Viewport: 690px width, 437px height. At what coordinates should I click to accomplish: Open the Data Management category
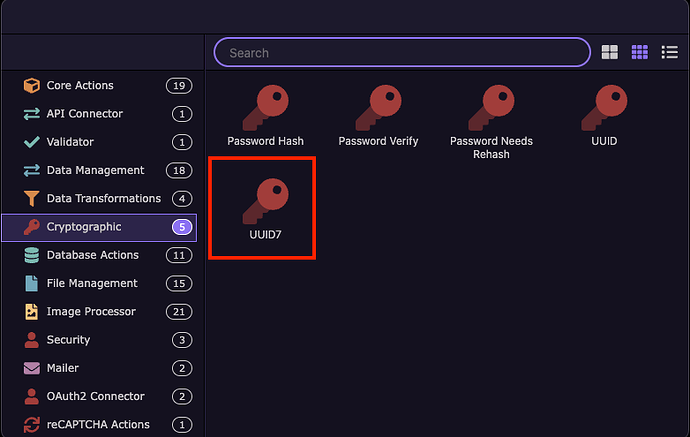(x=95, y=170)
